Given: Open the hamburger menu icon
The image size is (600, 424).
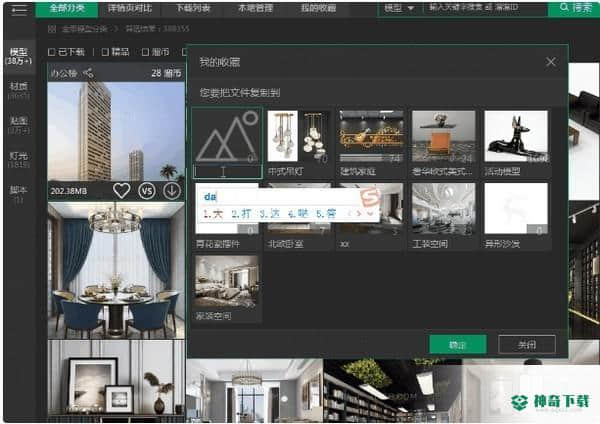Looking at the screenshot, I should coord(19,9).
